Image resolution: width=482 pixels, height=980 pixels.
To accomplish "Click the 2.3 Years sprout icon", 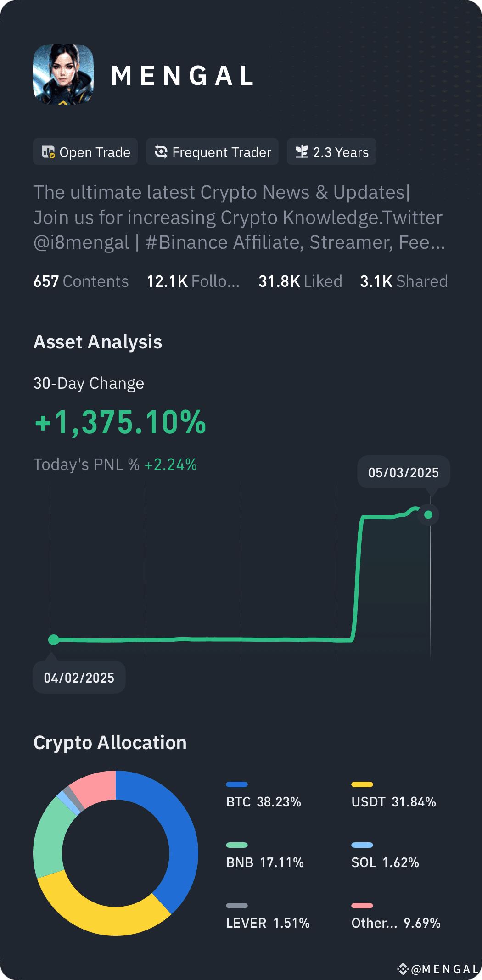I will (303, 151).
